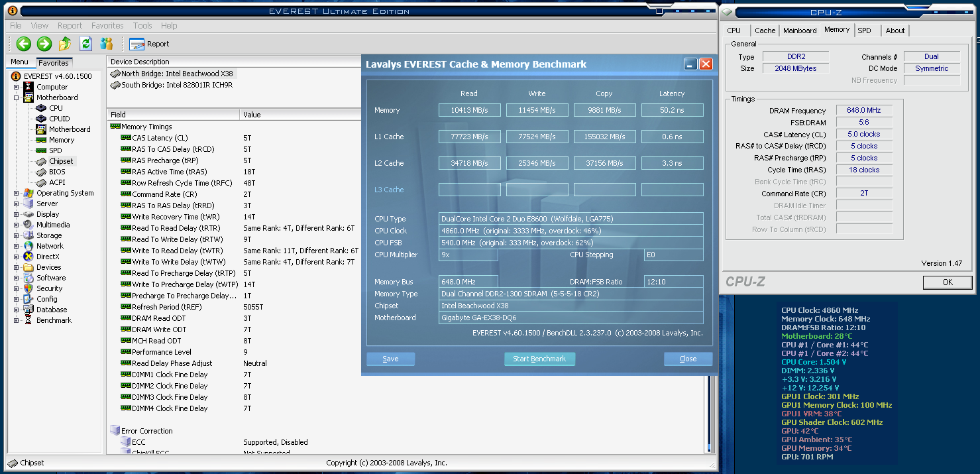Select the Performance Level row
This screenshot has height=474, width=980.
235,352
